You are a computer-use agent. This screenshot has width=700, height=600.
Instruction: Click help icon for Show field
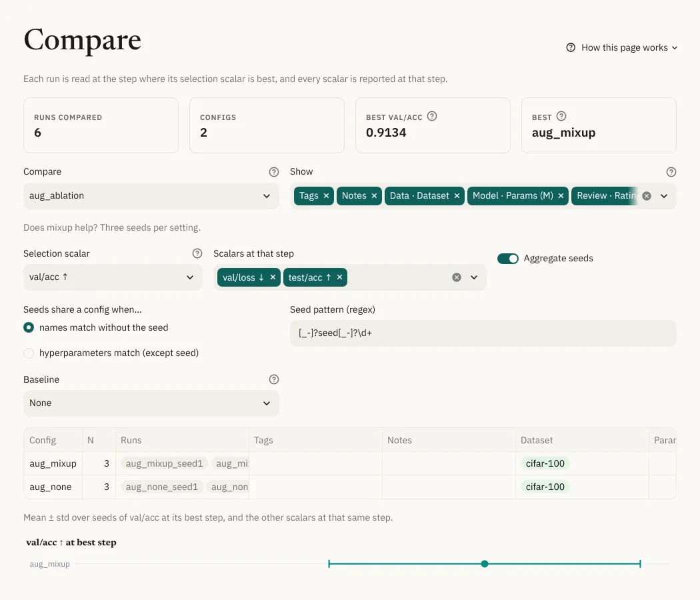pos(671,172)
